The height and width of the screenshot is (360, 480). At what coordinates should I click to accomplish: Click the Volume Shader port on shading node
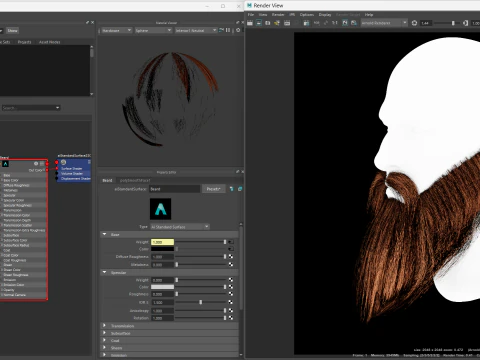coord(57,174)
